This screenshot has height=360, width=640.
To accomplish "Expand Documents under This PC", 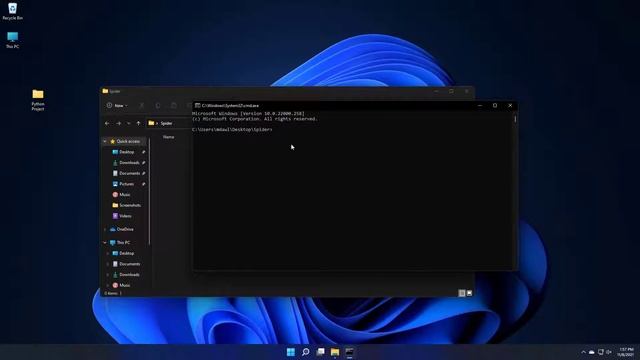I will tap(108, 264).
